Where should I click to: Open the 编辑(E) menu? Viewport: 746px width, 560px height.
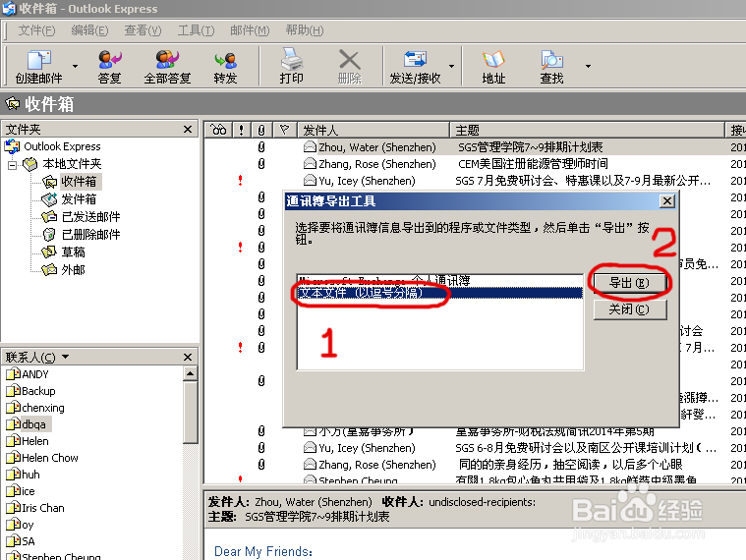89,30
